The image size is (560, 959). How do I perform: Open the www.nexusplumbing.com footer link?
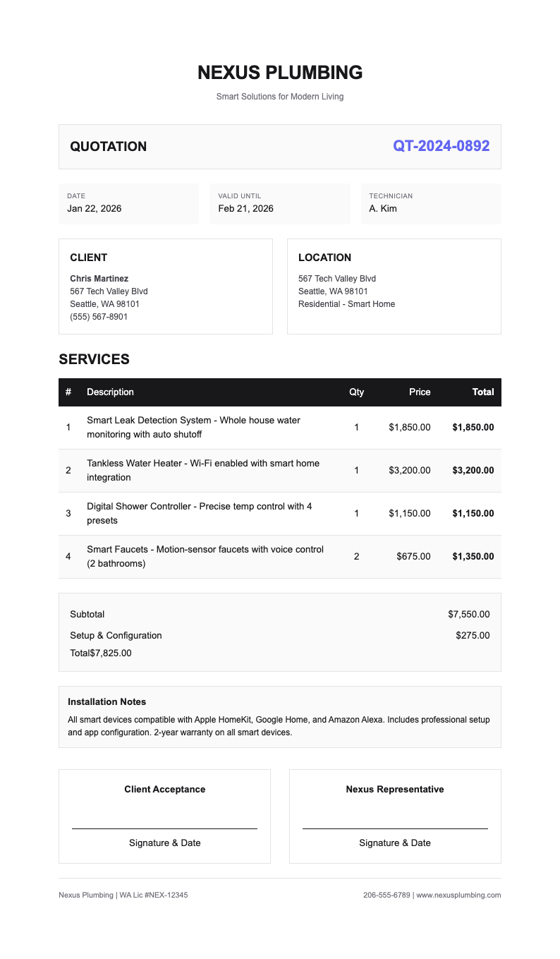[458, 895]
